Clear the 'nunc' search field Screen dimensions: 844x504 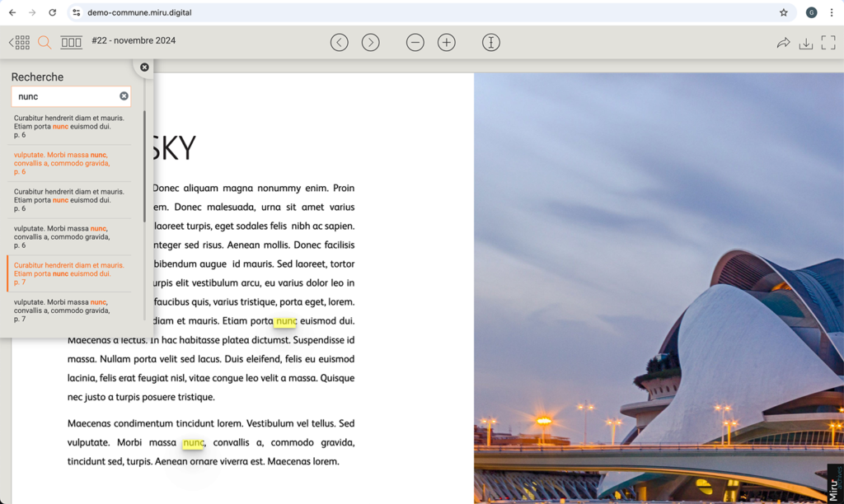tap(124, 96)
